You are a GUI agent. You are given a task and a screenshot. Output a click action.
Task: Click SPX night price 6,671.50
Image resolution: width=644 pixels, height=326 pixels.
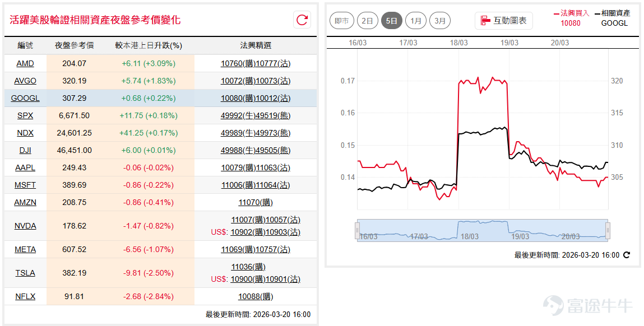(x=75, y=116)
